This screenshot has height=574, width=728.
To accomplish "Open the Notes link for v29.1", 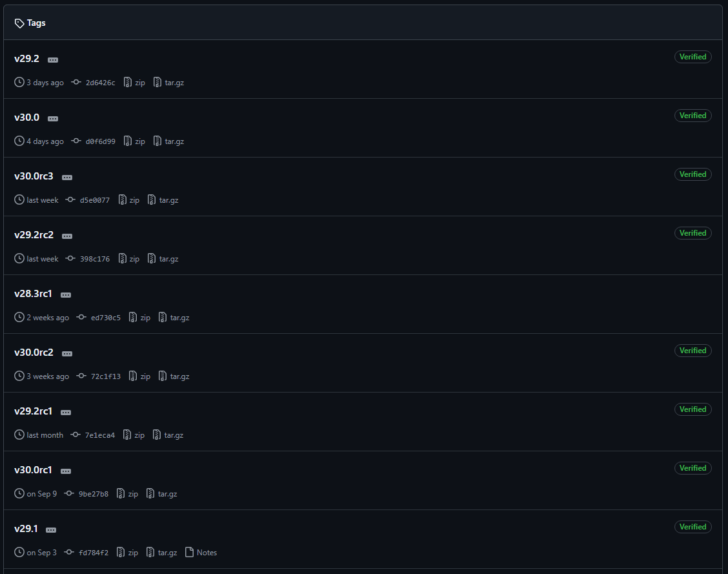I will (207, 553).
